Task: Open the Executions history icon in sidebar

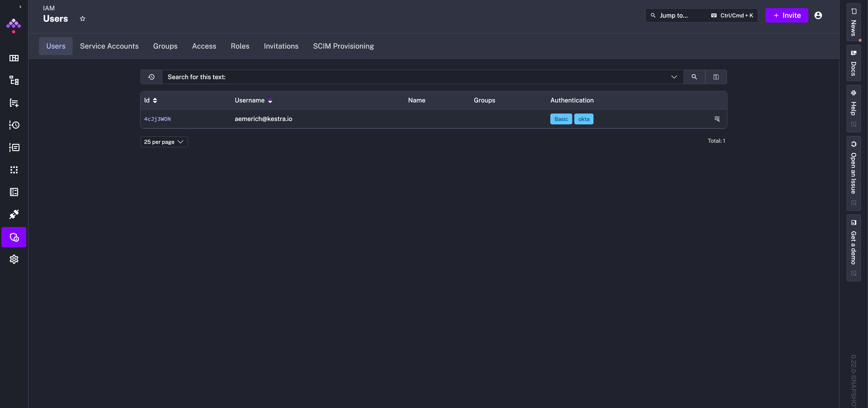Action: pyautogui.click(x=14, y=125)
